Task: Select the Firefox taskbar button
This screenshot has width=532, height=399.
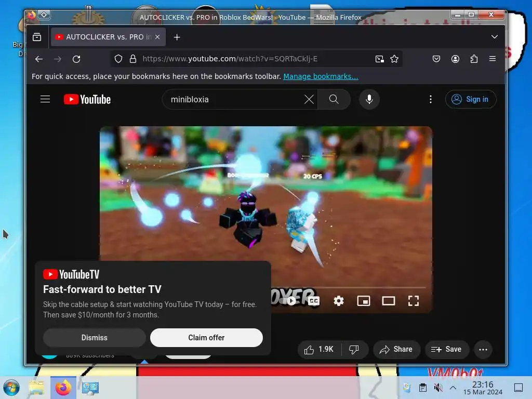Action: click(63, 388)
